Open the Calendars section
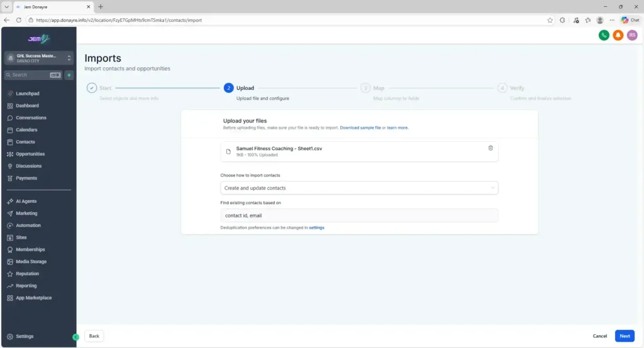Screen dimensions: 644x348 [x=26, y=129]
